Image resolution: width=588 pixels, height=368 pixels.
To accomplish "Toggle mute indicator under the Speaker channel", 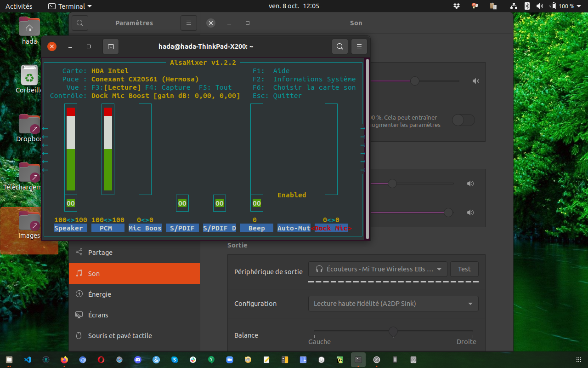I will click(x=70, y=203).
